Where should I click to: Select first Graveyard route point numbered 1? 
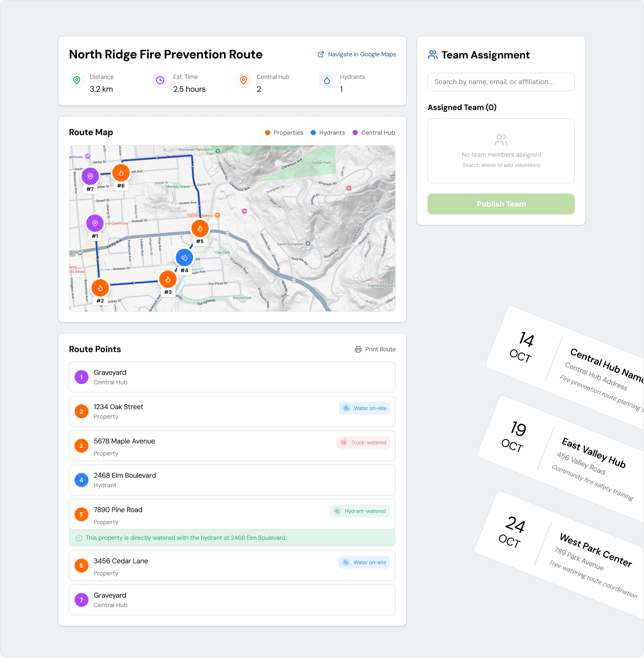tap(232, 377)
